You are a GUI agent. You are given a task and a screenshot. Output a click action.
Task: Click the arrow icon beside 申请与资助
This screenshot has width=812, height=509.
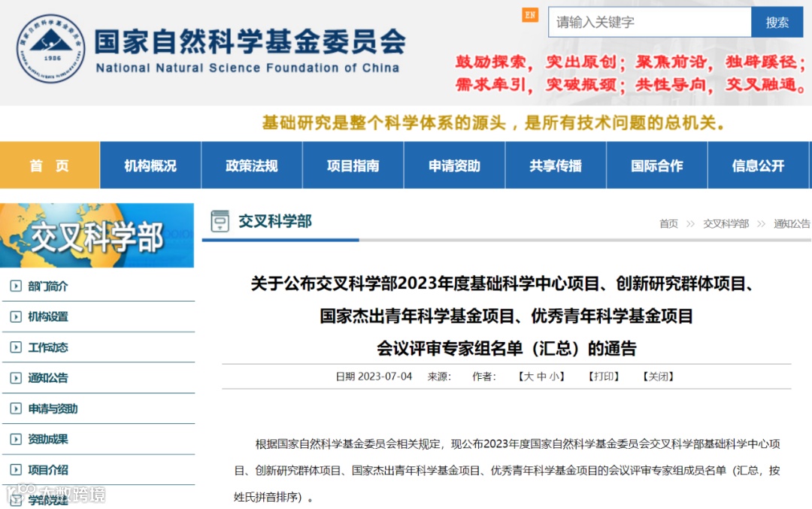click(x=16, y=408)
